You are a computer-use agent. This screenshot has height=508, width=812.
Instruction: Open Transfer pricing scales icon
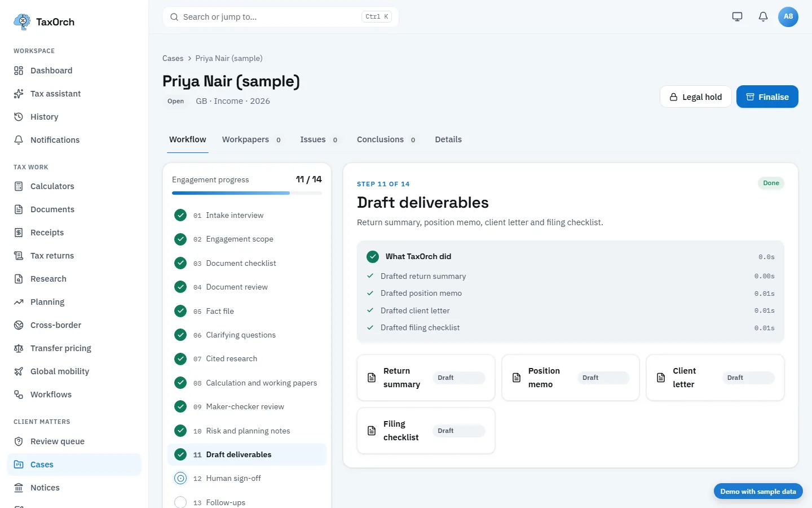coord(19,348)
